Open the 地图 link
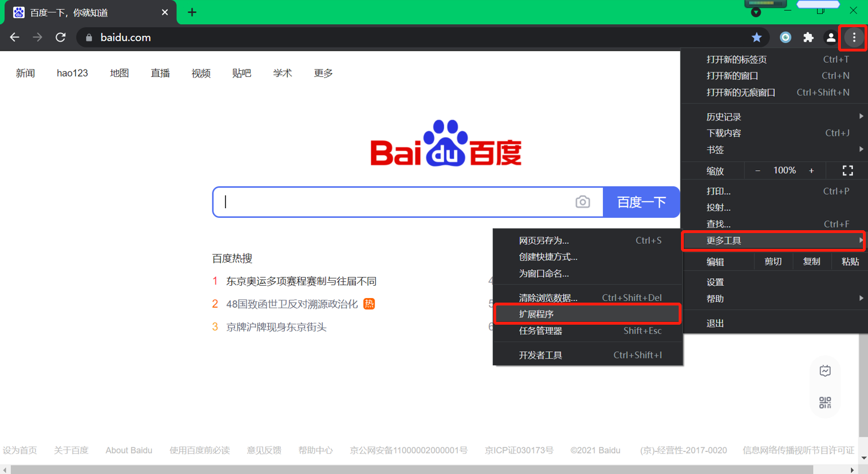The image size is (868, 474). click(119, 73)
